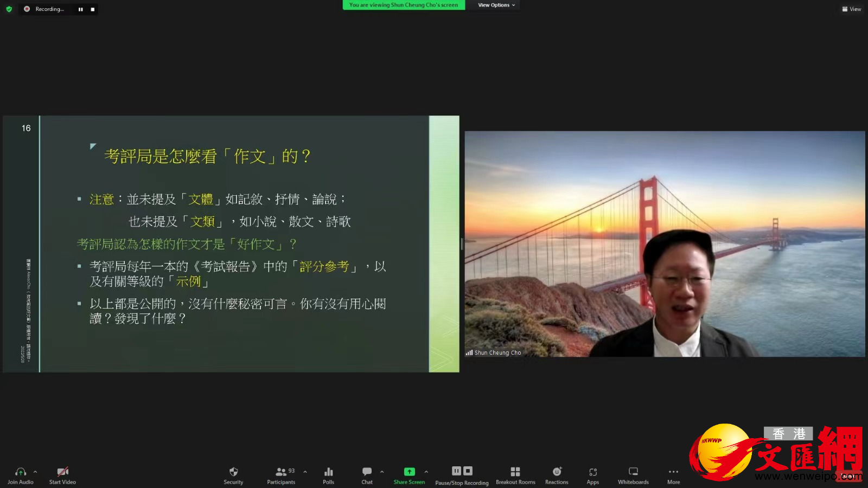Open the Security shield menu

(233, 474)
